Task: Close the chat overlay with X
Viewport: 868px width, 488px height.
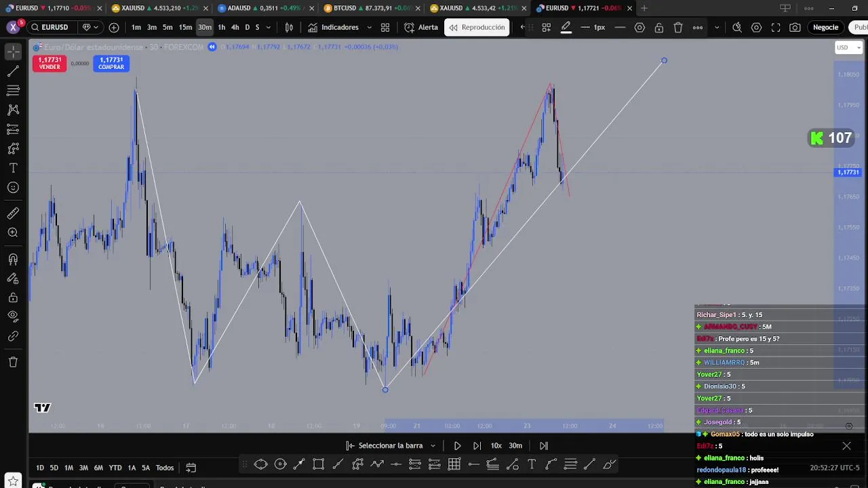Action: coord(846,446)
